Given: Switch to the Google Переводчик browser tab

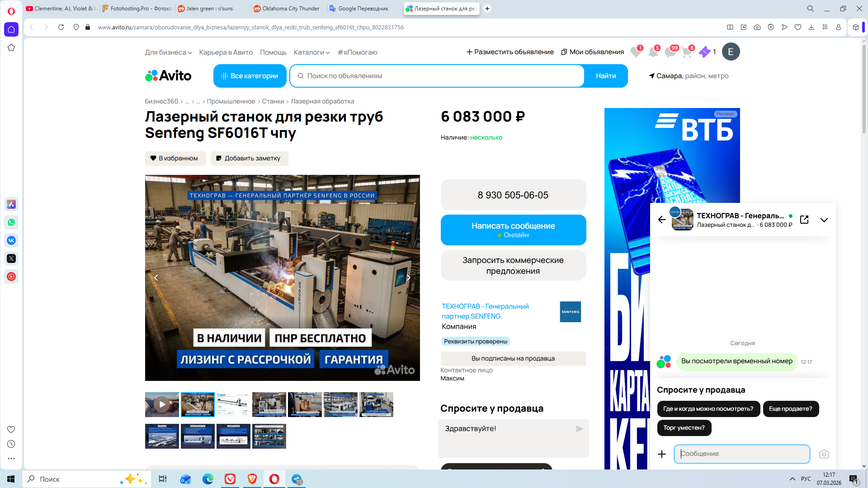Looking at the screenshot, I should [x=363, y=9].
